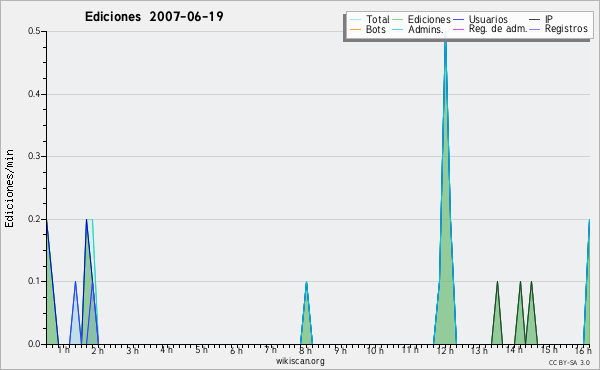This screenshot has height=370, width=600.
Task: Click the 'IP' legend label
Action: click(x=549, y=19)
